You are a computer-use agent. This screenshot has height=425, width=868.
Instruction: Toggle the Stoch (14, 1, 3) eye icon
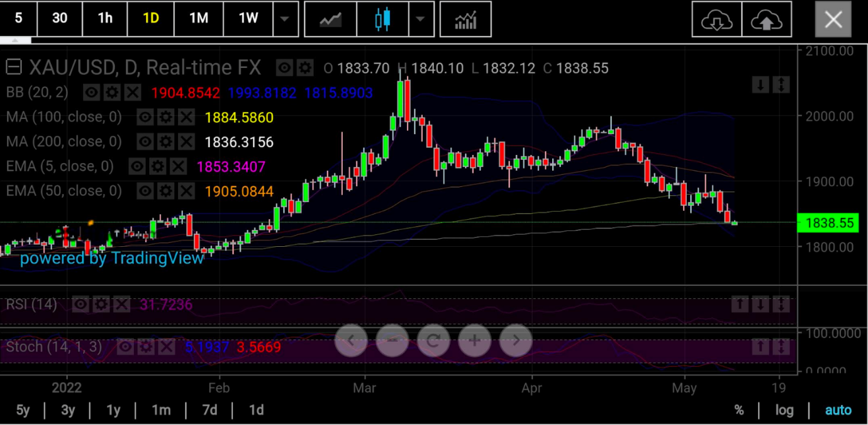click(126, 347)
